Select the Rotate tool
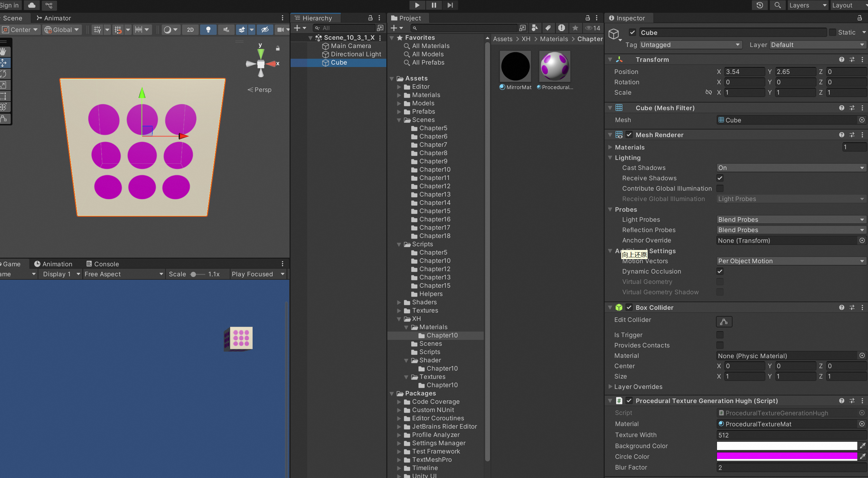 tap(3, 74)
